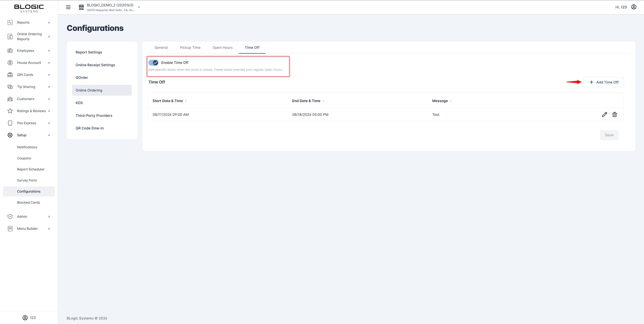This screenshot has height=324, width=644.
Task: Open Third-Party Providers section
Action: (x=102, y=116)
